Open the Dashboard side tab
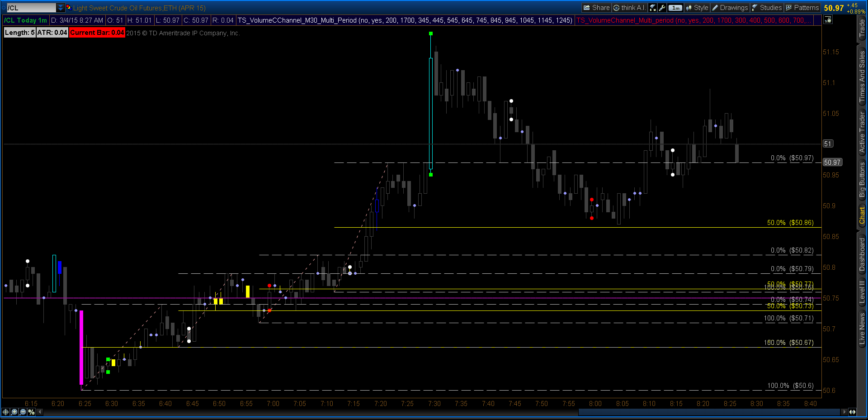The height and width of the screenshot is (420, 868). (862, 254)
